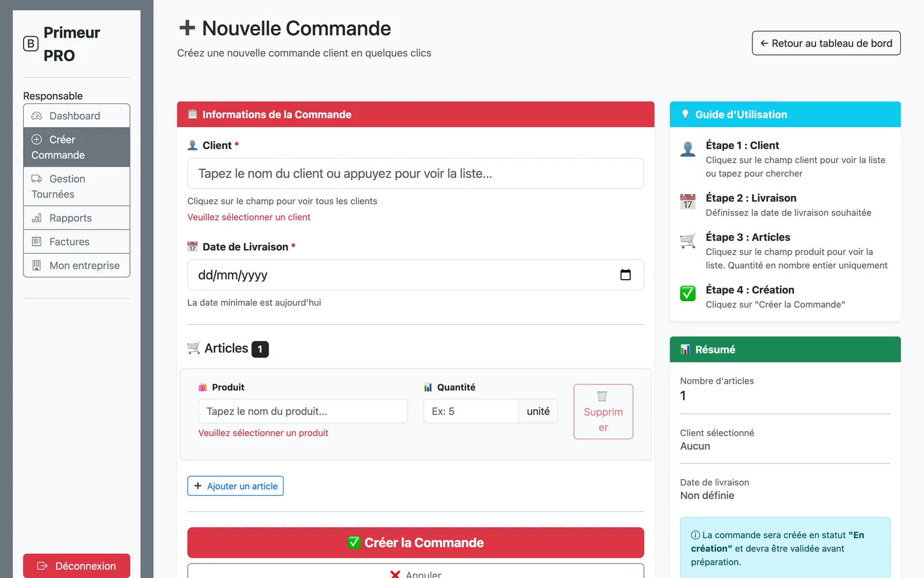Image resolution: width=924 pixels, height=578 pixels.
Task: Click Créer la Commande button
Action: [415, 543]
